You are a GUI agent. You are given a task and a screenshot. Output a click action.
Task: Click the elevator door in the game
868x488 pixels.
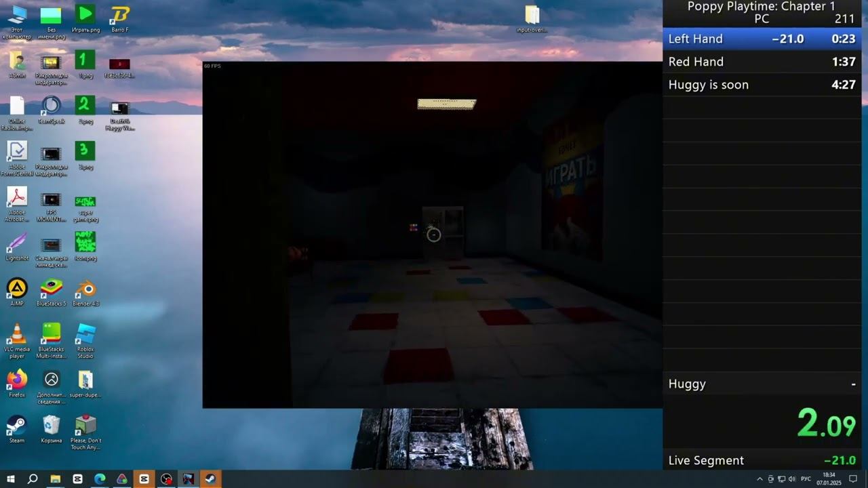(x=443, y=232)
